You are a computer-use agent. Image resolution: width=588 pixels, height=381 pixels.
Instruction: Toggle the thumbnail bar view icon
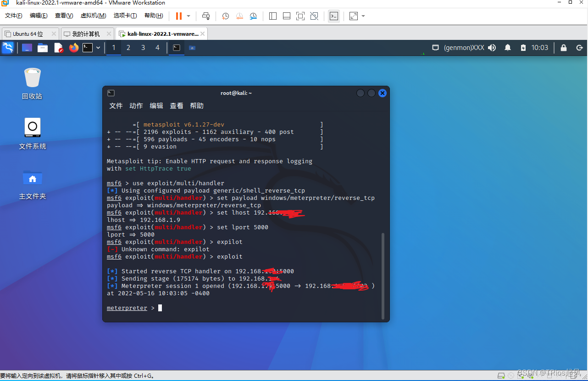click(x=287, y=16)
